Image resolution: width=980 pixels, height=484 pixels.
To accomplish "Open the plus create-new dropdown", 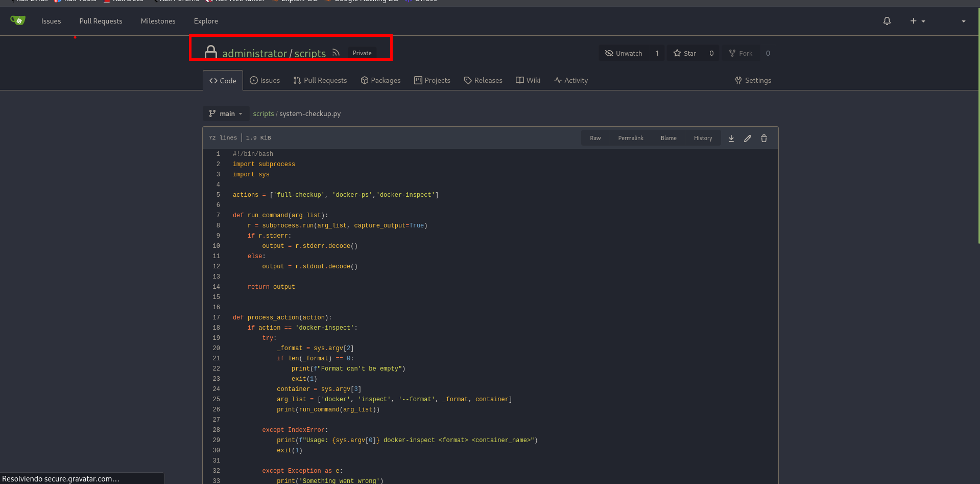I will coord(917,21).
